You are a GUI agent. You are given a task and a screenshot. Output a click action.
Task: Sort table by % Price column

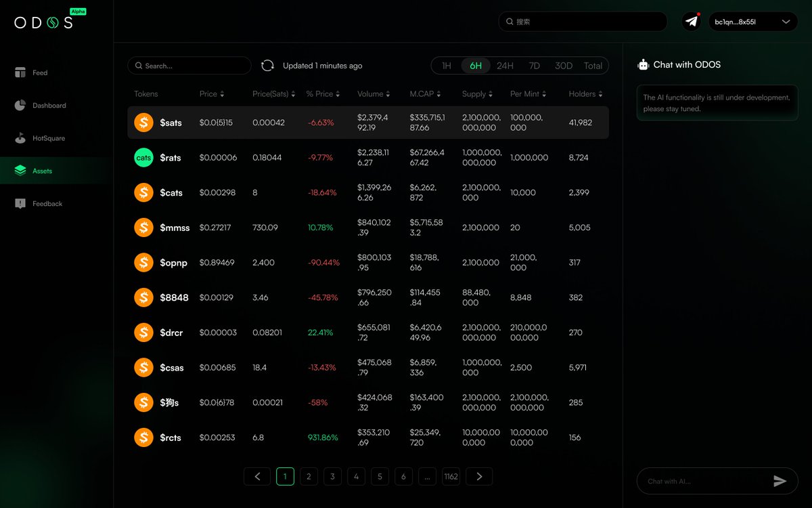323,94
